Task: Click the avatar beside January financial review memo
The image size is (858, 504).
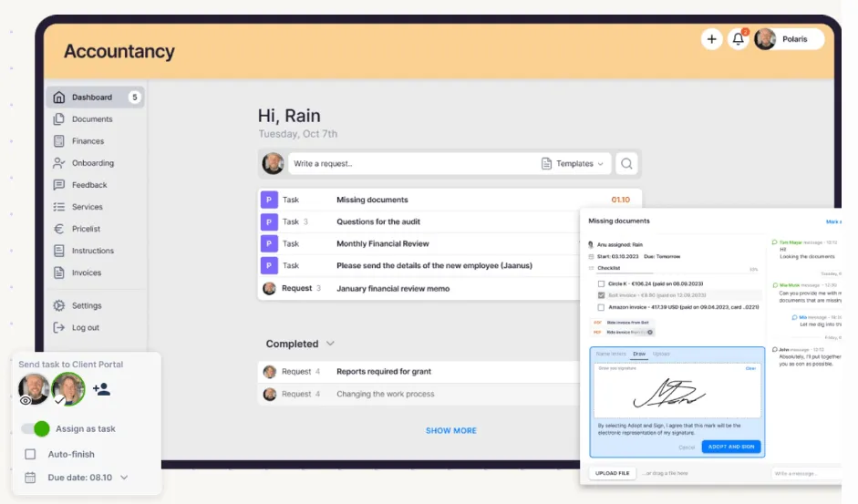Action: click(269, 288)
